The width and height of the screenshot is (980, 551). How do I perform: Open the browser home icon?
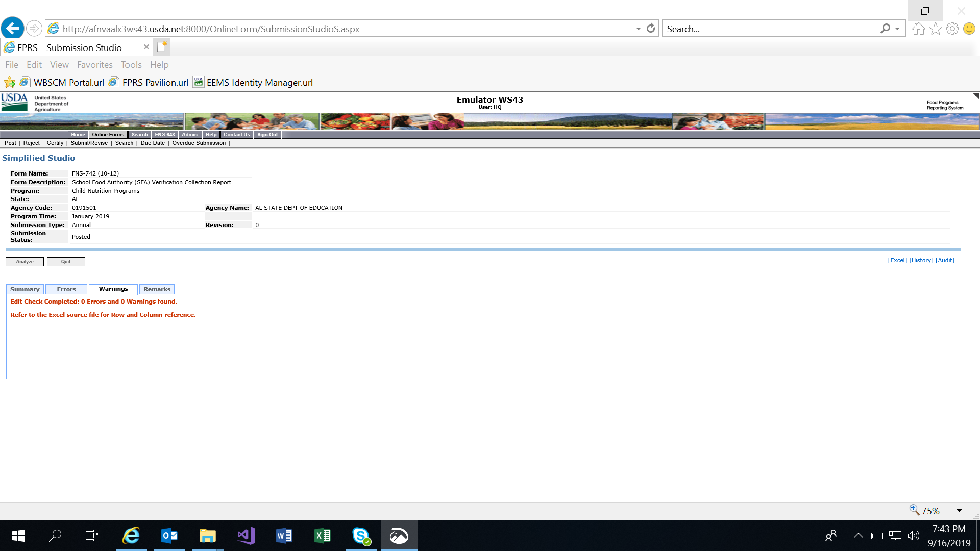tap(918, 29)
